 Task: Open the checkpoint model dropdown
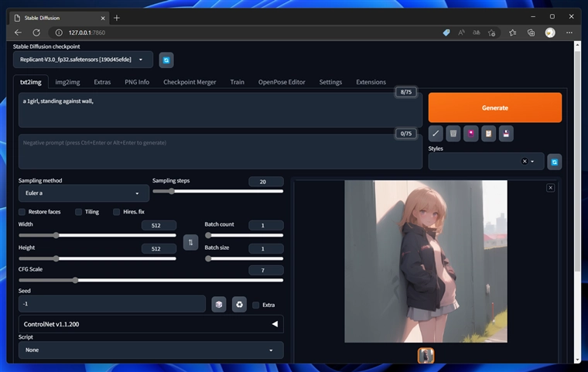click(x=83, y=60)
